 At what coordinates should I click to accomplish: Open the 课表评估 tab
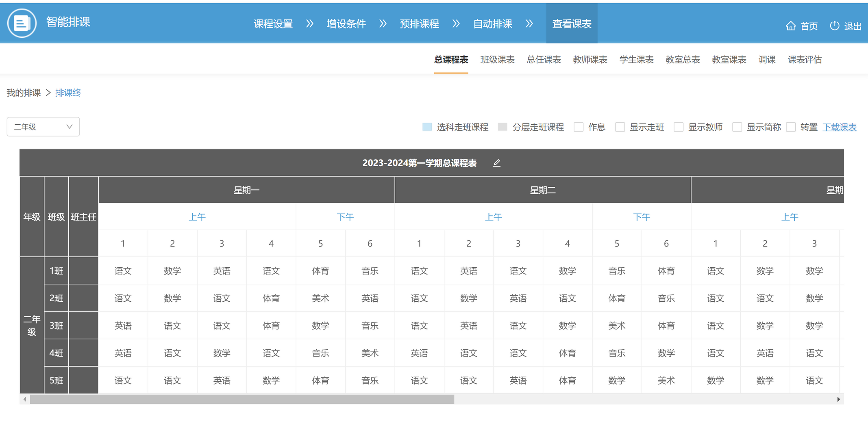[805, 60]
